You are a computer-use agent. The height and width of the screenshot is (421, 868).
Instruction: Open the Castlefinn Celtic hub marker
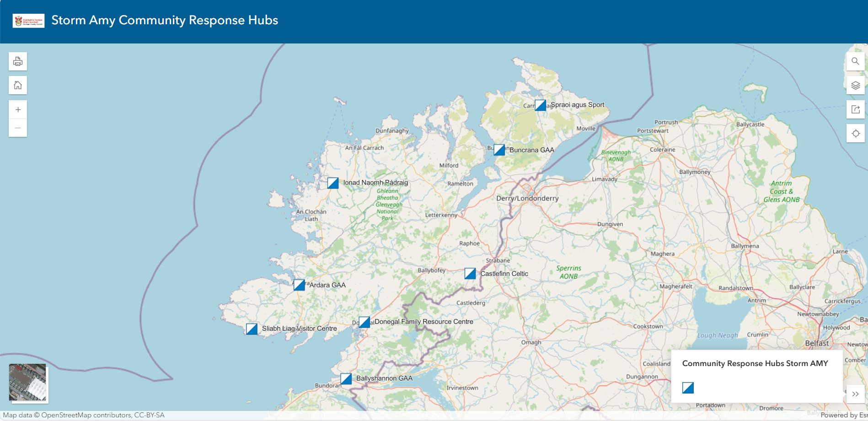pos(470,274)
